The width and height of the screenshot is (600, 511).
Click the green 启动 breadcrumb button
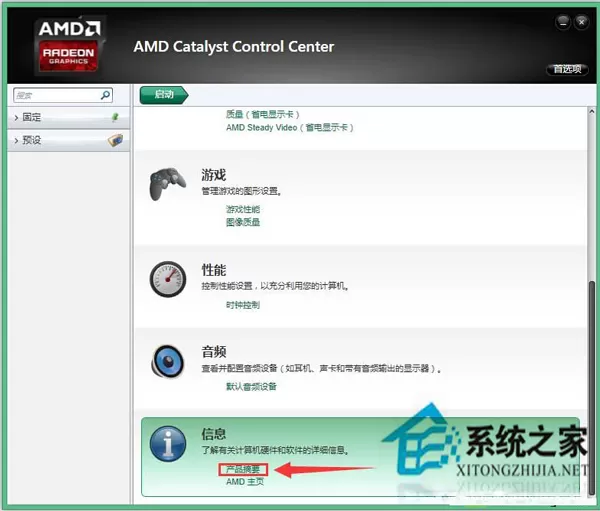coord(164,95)
